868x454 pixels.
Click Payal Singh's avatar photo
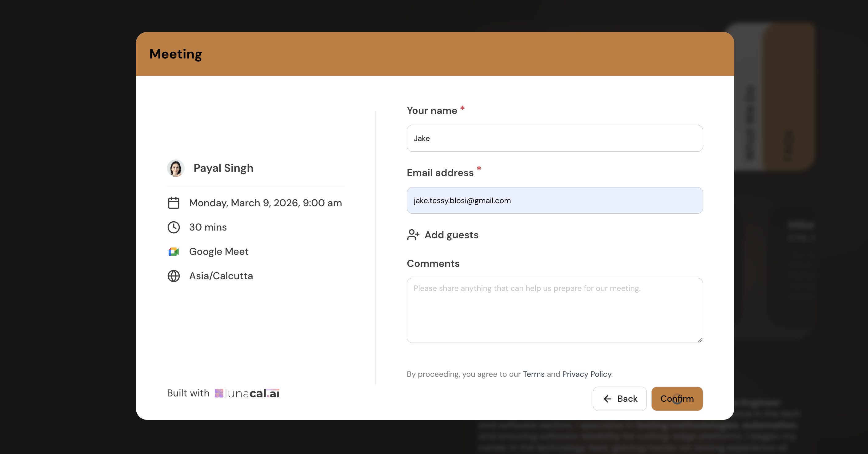(176, 168)
